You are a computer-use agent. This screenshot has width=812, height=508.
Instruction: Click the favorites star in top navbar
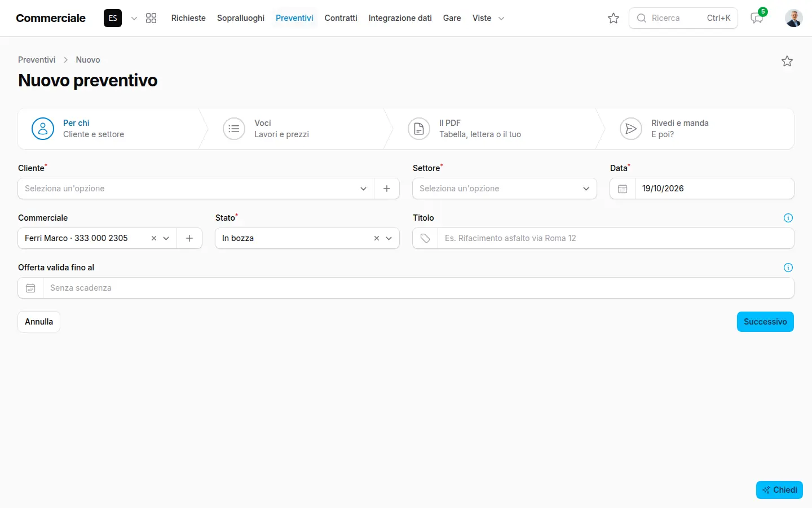(614, 18)
